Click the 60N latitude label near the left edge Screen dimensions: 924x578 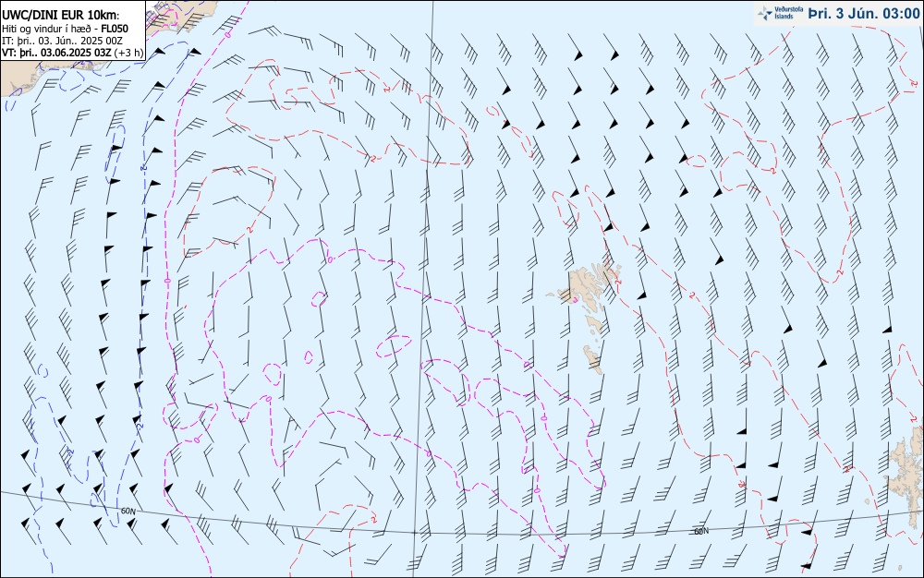click(x=128, y=511)
